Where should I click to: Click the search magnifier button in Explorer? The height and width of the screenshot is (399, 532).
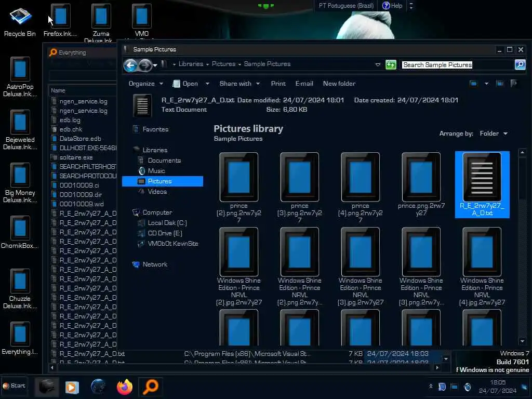pyautogui.click(x=520, y=64)
